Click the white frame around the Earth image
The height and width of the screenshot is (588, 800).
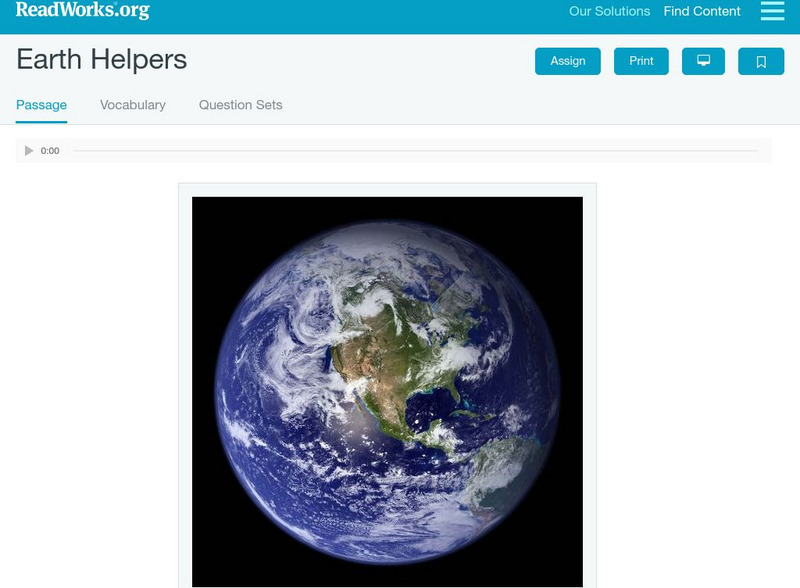(387, 190)
